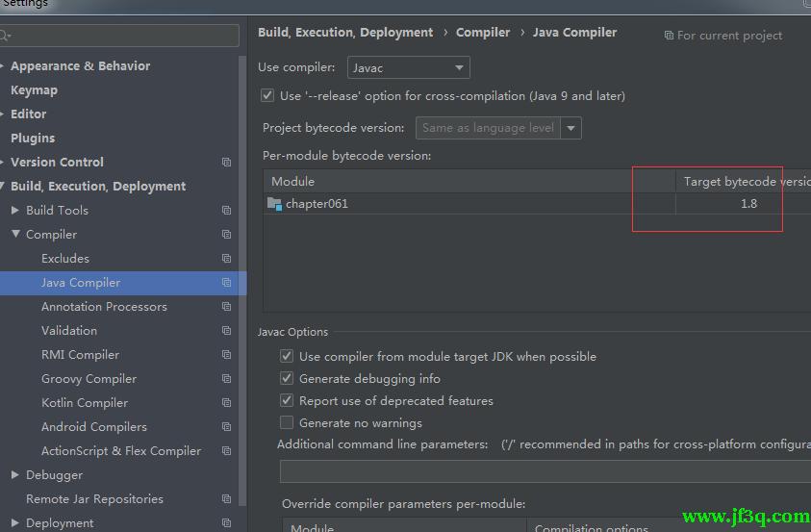The height and width of the screenshot is (532, 811).
Task: Click the Additional command line parameters field
Action: (544, 471)
